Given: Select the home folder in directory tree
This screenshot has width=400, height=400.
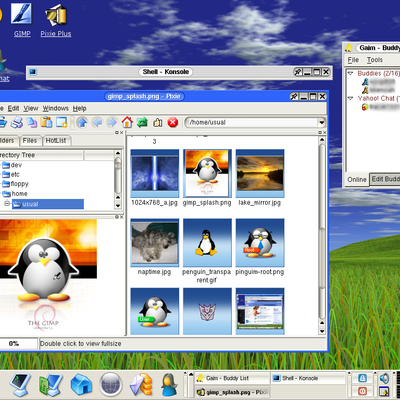Looking at the screenshot, I should tap(15, 194).
